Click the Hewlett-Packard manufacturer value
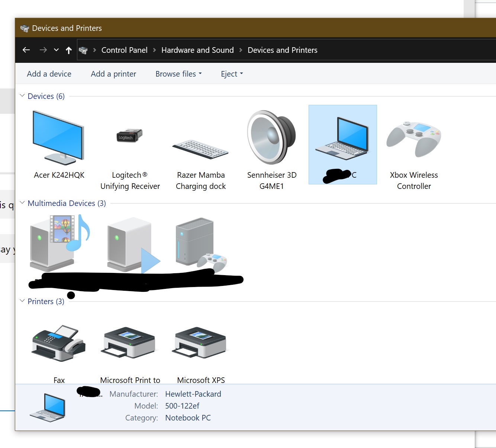 pyautogui.click(x=193, y=394)
